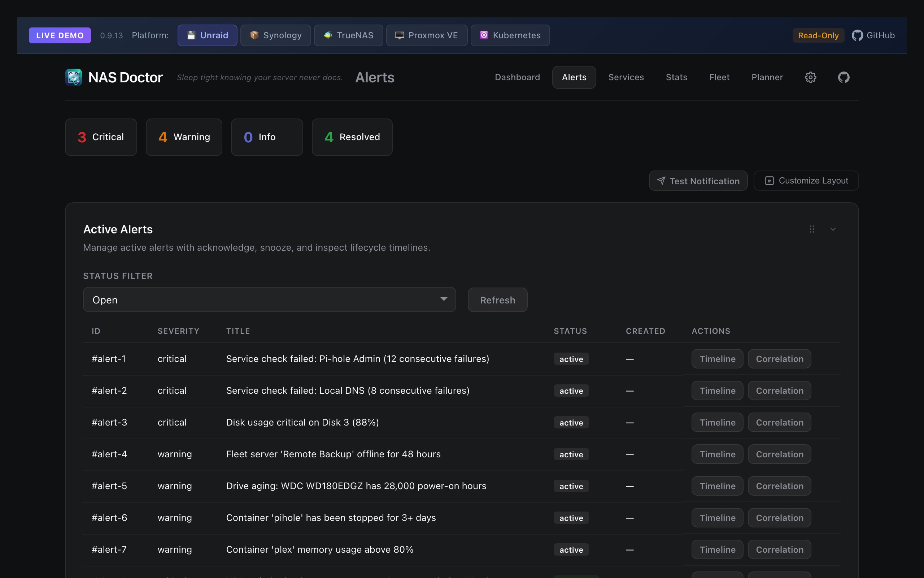Click title 'Drive aging: WDC WD180EDGZ'
The width and height of the screenshot is (924, 578).
356,486
